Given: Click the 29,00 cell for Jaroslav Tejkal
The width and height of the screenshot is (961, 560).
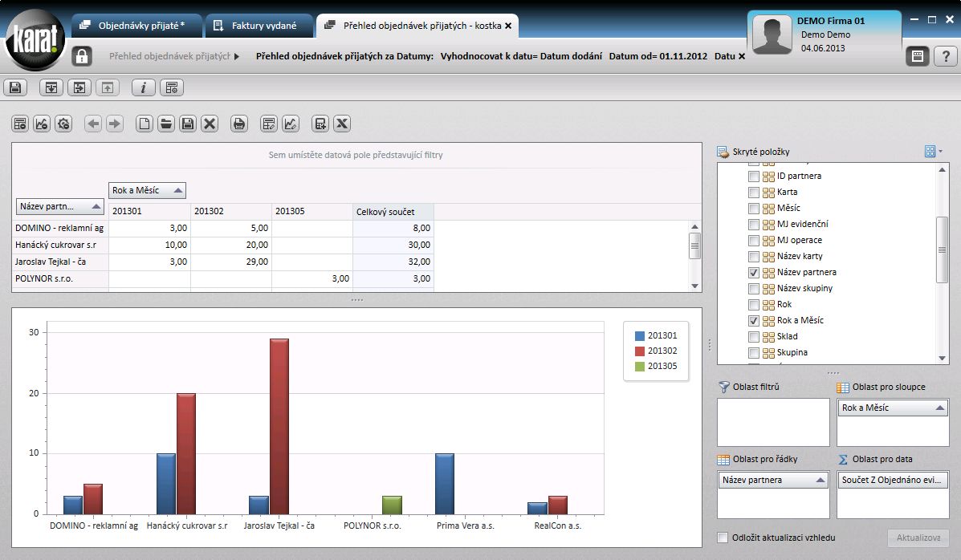Looking at the screenshot, I should click(231, 262).
